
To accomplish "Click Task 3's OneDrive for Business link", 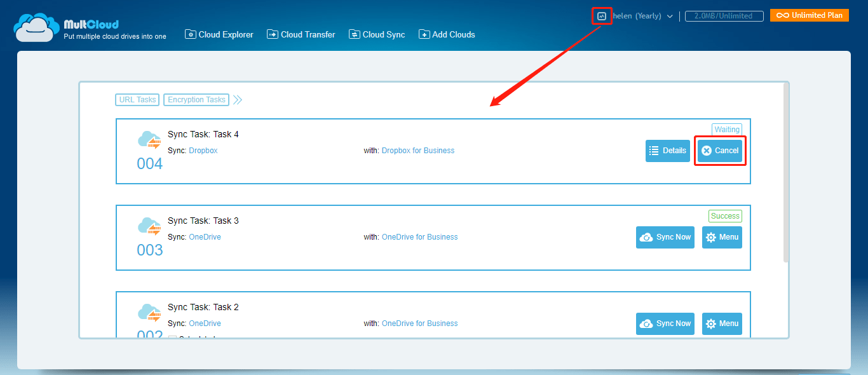I will 419,237.
